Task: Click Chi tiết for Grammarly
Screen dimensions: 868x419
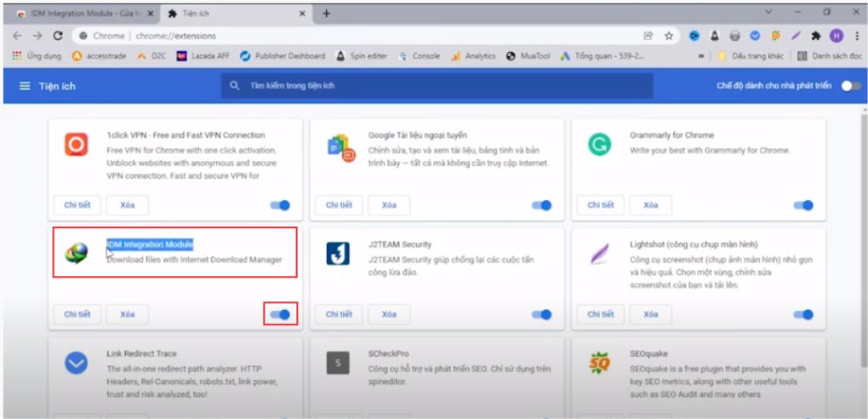Action: tap(601, 205)
